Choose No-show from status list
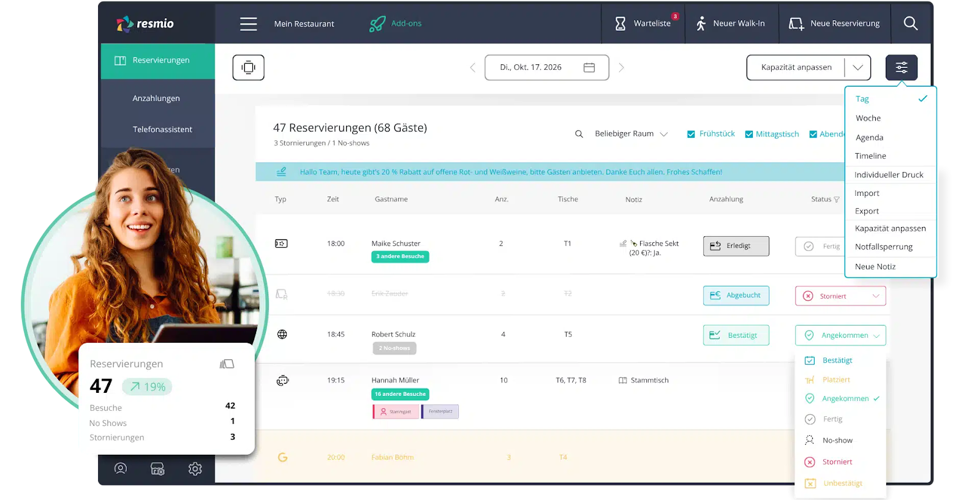Viewport: 980px width, 500px height. coord(837,441)
